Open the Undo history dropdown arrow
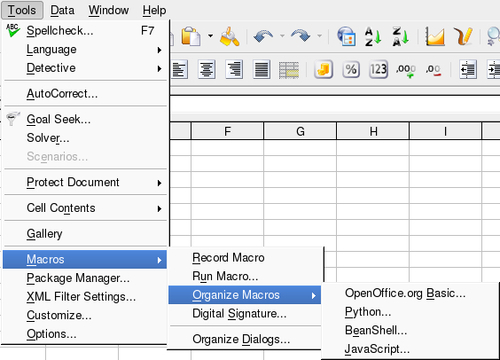The width and height of the screenshot is (500, 360). point(282,35)
